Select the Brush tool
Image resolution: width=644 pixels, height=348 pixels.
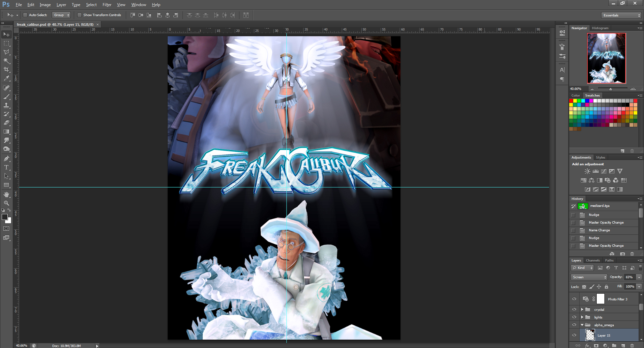tap(7, 97)
